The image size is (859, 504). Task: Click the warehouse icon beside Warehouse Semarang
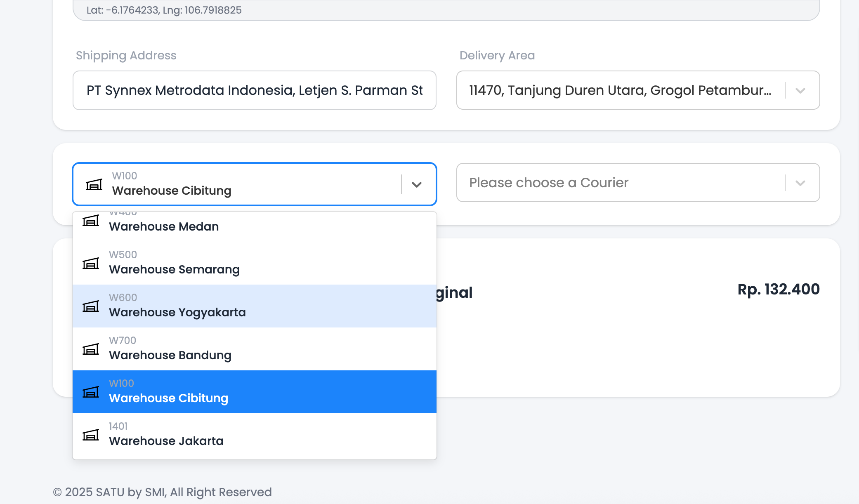(91, 264)
